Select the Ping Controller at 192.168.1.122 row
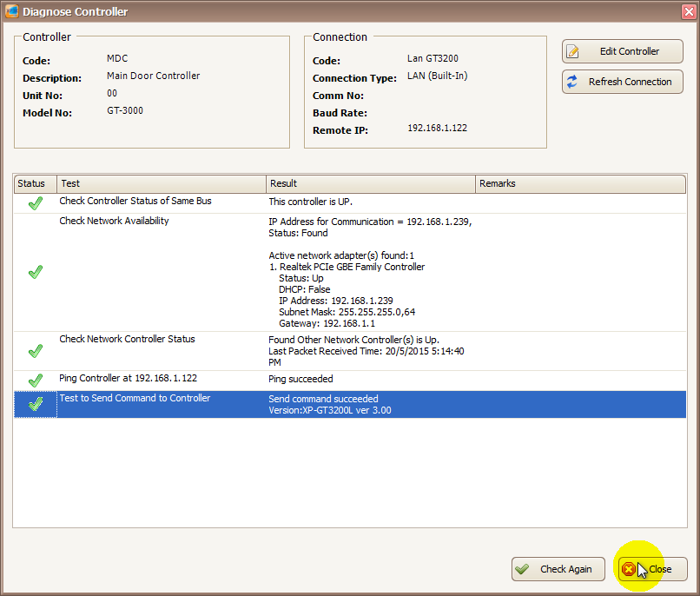Viewport: 700px width, 596px height. (x=128, y=379)
